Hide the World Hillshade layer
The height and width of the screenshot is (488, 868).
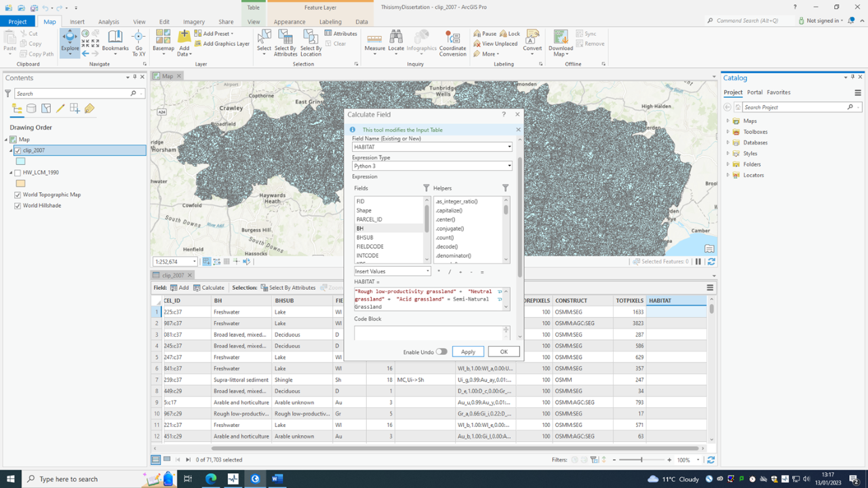18,206
